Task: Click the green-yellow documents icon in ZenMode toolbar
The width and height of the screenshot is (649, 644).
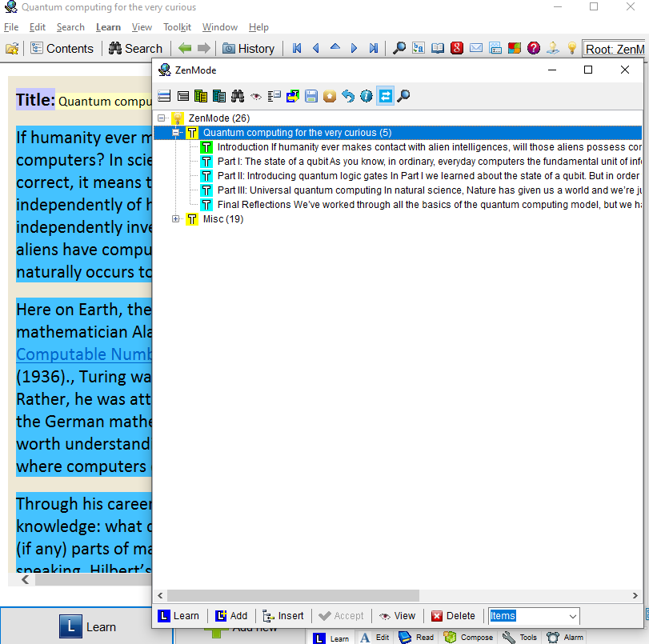Action: point(201,96)
